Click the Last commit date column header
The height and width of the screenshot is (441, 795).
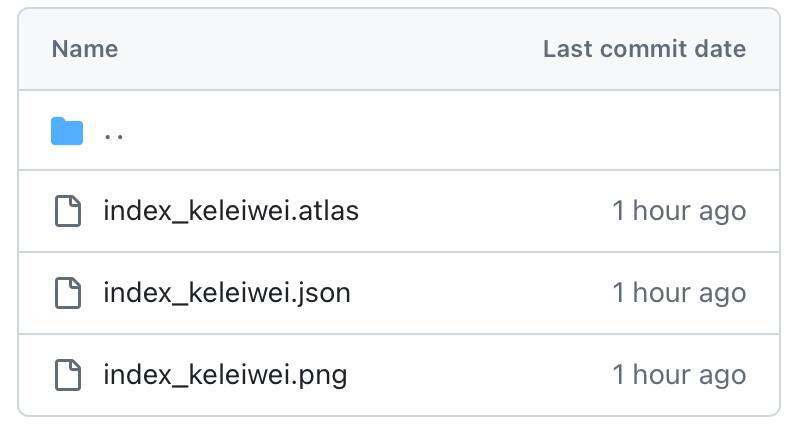tap(644, 49)
